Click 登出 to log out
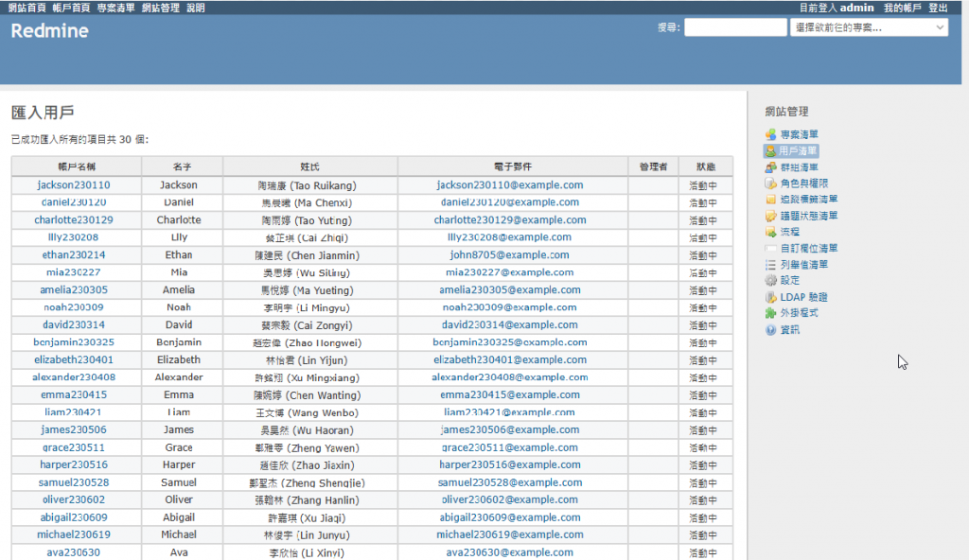This screenshot has width=969, height=560. pos(938,8)
